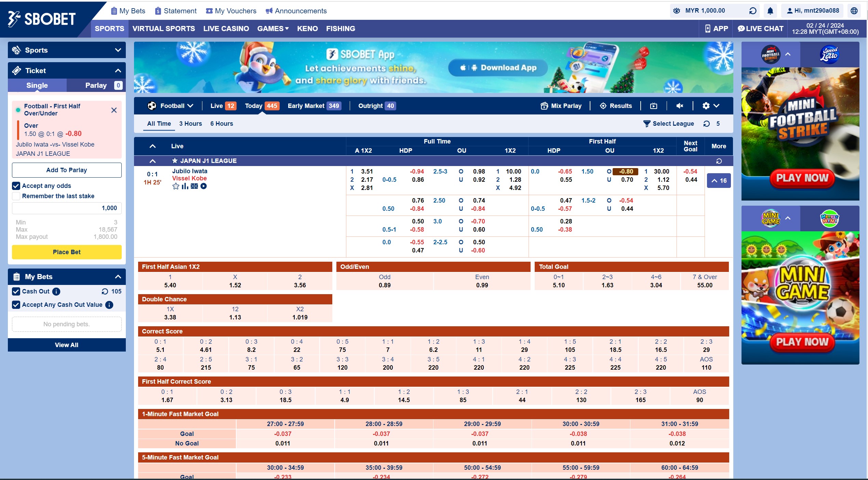Toggle balance visibility eye icon

point(677,11)
